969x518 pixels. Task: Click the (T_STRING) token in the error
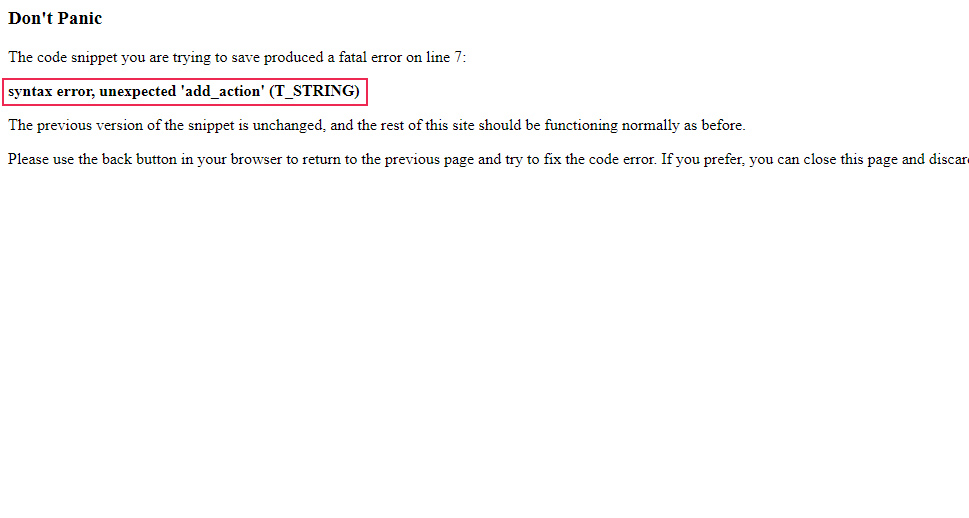coord(315,91)
